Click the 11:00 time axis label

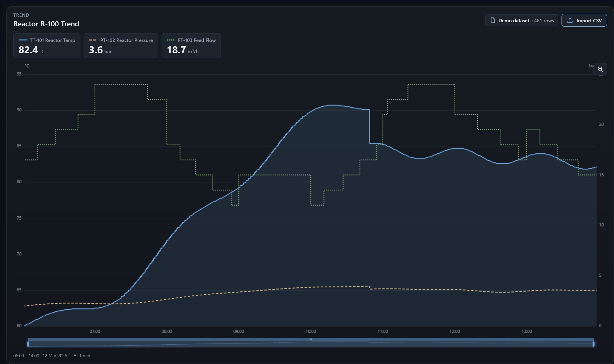point(383,331)
